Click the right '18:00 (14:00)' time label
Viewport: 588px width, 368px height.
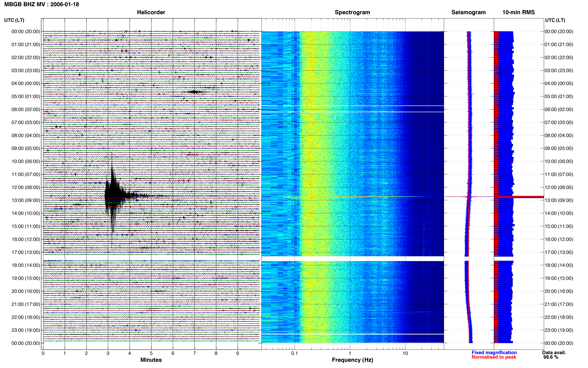point(559,265)
